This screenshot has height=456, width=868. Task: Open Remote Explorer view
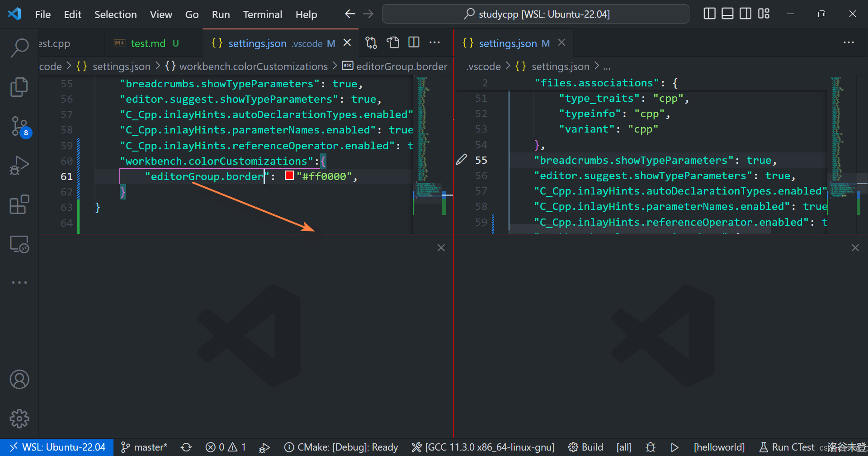(19, 244)
